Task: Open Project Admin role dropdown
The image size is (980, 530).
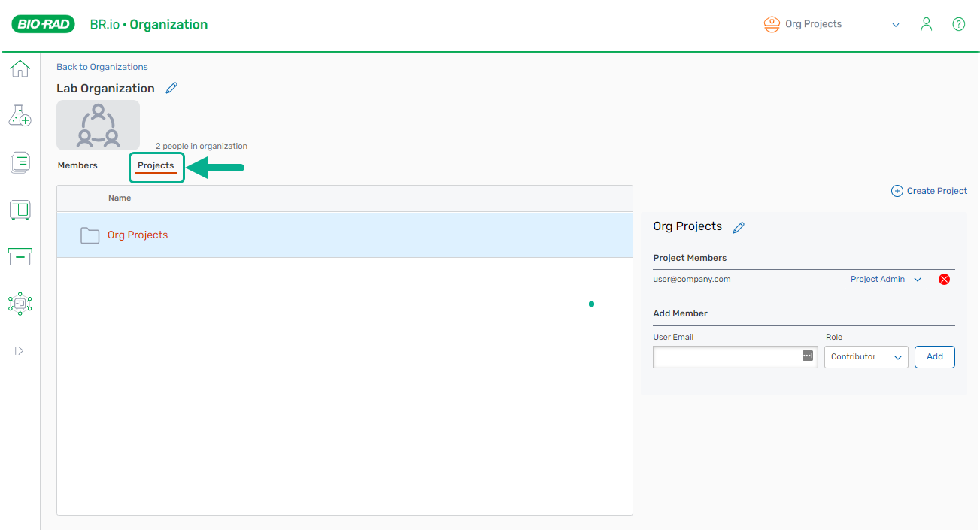Action: [885, 280]
